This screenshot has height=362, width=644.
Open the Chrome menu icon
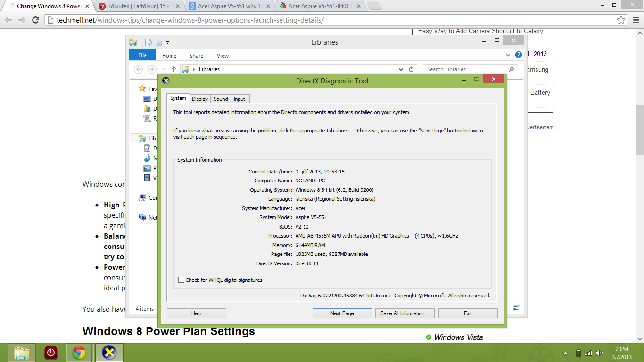(635, 20)
